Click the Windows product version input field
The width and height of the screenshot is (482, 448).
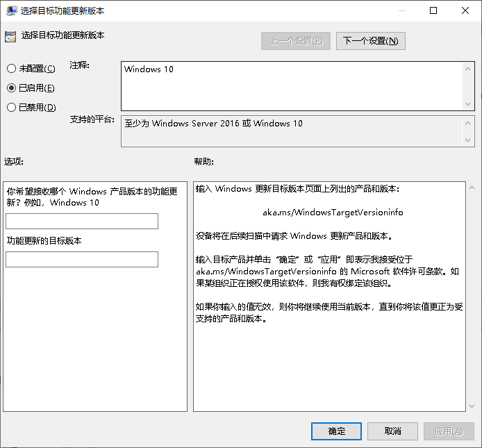[x=82, y=221]
